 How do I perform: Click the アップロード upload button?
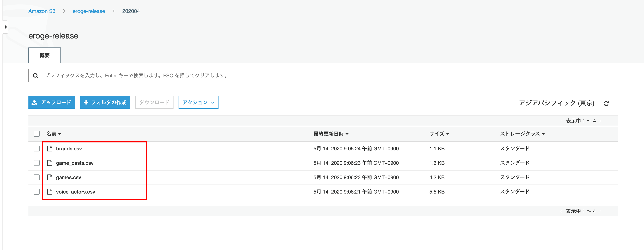click(x=52, y=102)
